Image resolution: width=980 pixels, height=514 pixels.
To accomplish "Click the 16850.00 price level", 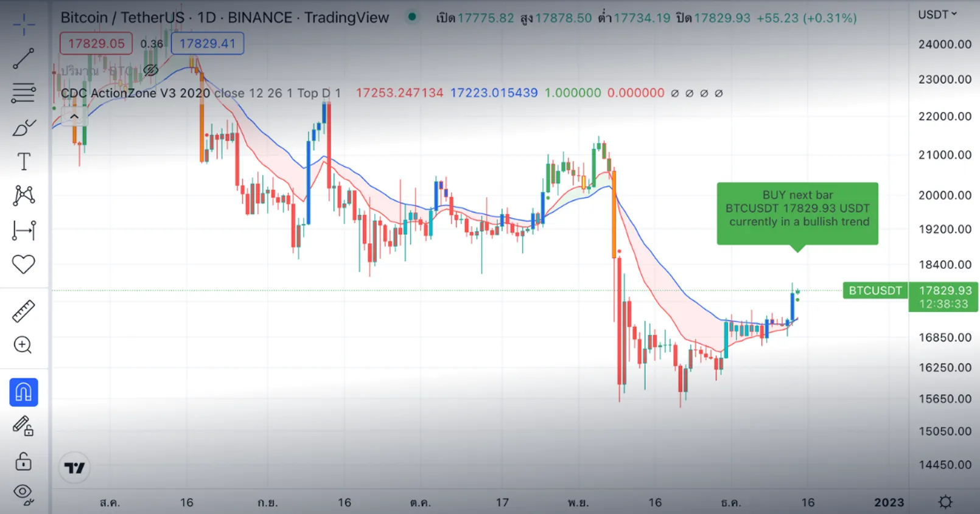I will [945, 338].
